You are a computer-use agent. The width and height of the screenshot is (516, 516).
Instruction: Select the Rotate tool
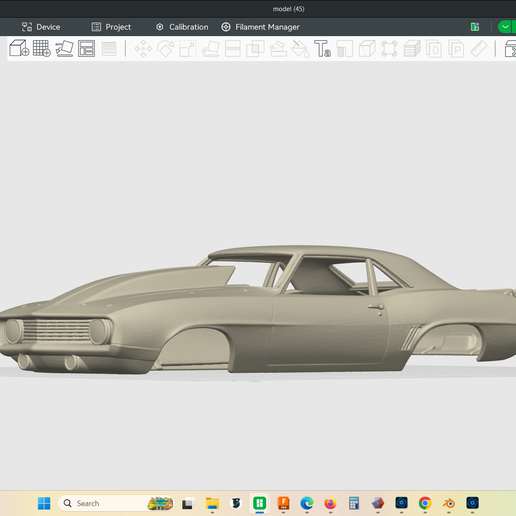(x=166, y=49)
